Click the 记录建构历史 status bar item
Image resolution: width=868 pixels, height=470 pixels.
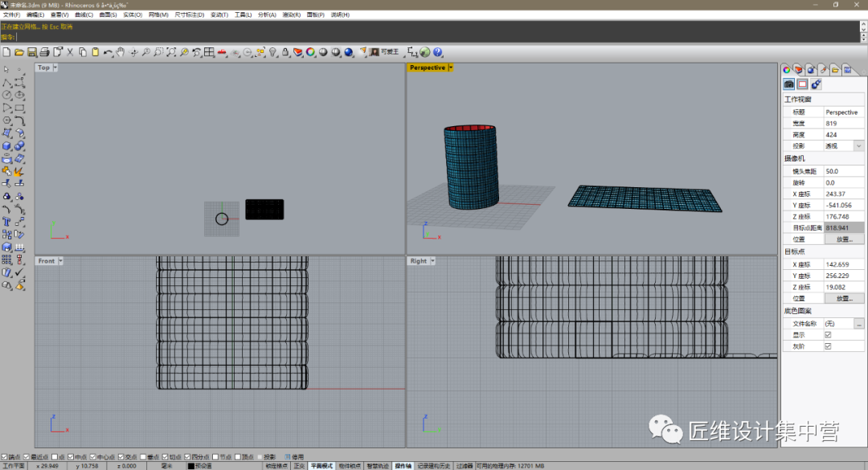pos(434,466)
